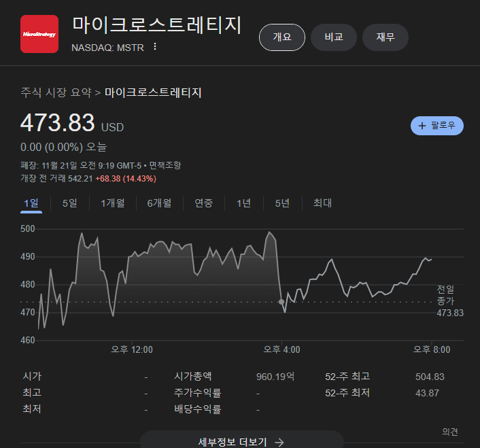
Task: Click the 전일 종가 473.83 chart label
Action: click(450, 300)
